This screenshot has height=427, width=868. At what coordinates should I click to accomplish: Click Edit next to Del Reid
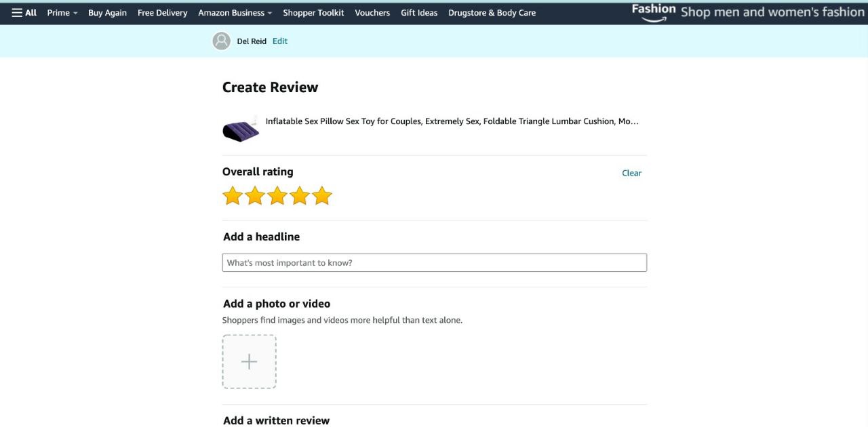point(280,41)
